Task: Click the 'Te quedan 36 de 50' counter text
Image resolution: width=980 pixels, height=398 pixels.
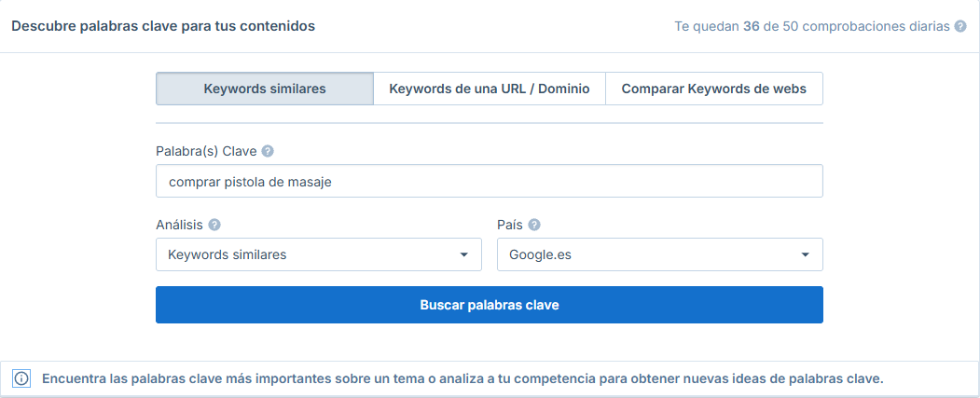Action: pos(812,27)
